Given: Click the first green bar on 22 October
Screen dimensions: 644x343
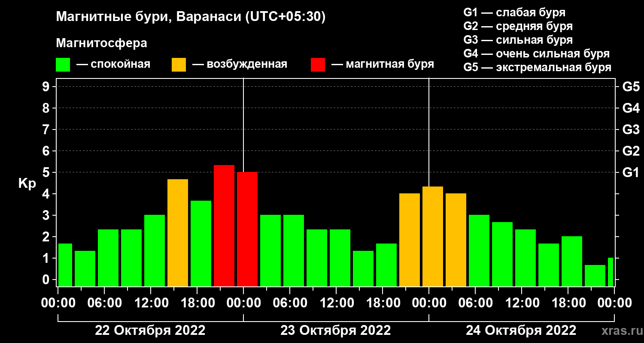Looking at the screenshot, I should (65, 265).
